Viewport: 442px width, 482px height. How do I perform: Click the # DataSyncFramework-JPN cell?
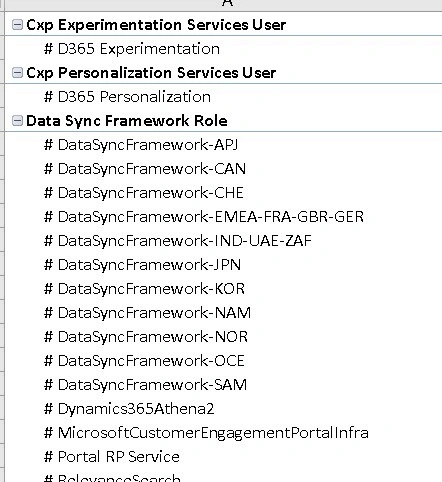[x=223, y=264]
